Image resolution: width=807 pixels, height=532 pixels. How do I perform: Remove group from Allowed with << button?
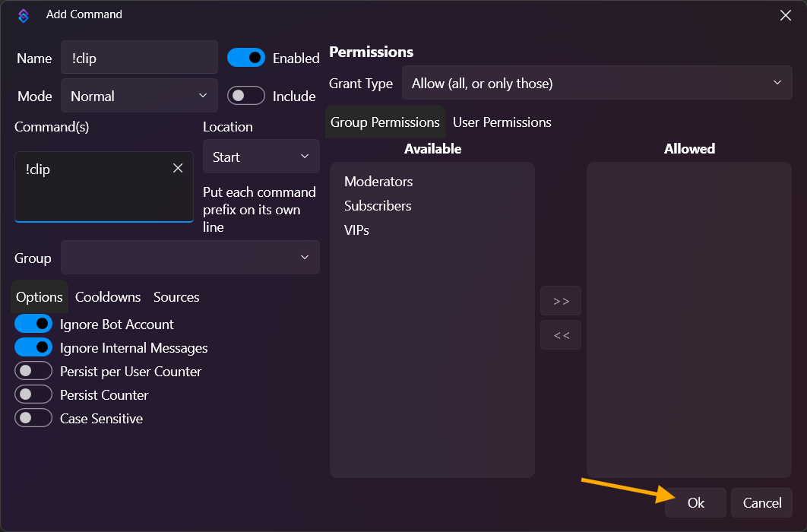[x=561, y=335]
